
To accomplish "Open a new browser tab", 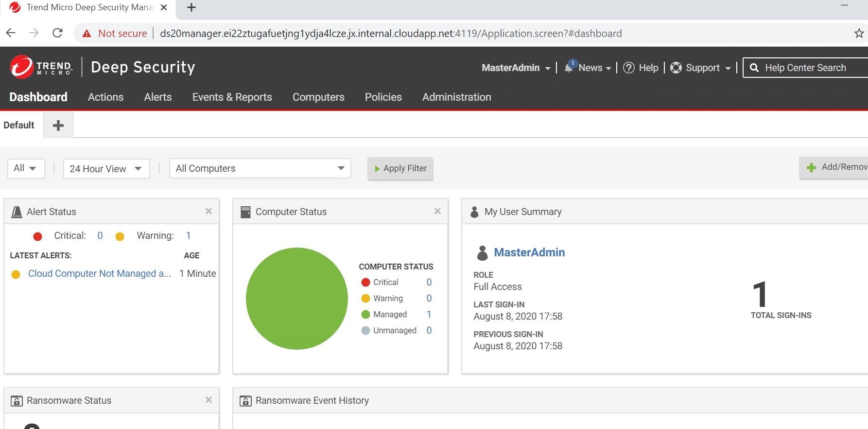I will coord(191,7).
